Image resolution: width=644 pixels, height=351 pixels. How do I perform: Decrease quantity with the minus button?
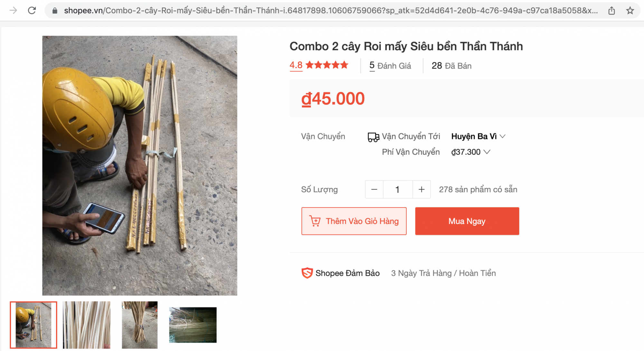coord(374,189)
